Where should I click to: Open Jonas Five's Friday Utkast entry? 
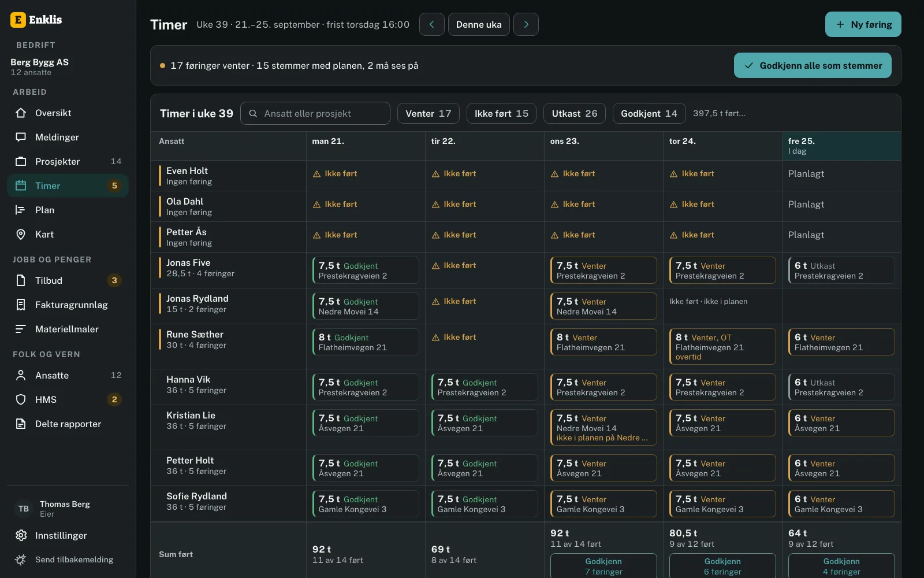tap(841, 271)
